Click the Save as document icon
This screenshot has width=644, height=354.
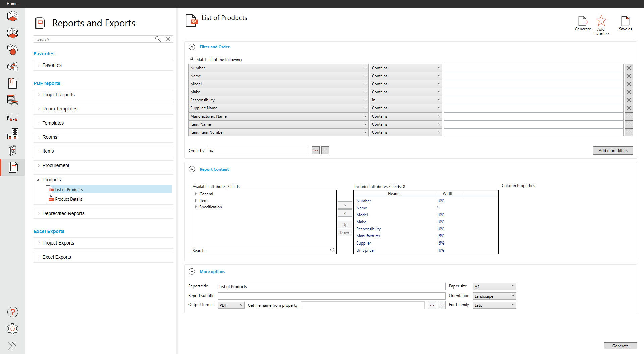pos(625,21)
